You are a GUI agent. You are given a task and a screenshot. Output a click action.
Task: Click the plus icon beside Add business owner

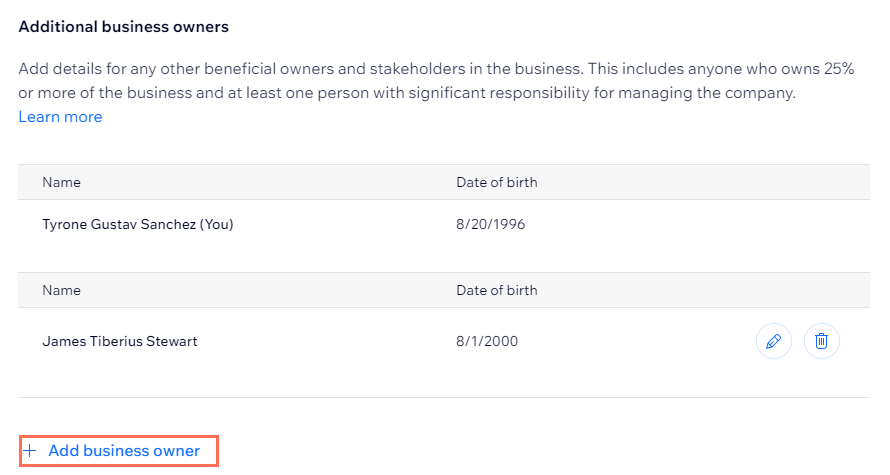click(30, 451)
